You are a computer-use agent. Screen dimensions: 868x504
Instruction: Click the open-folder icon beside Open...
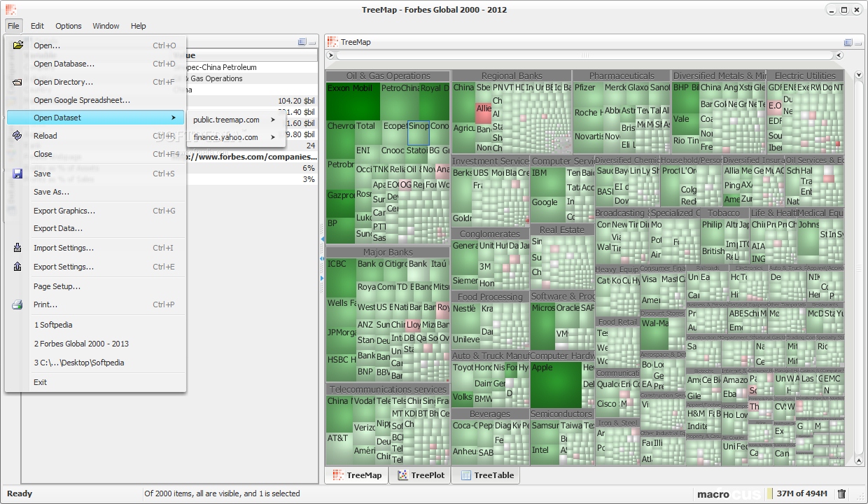click(x=18, y=45)
